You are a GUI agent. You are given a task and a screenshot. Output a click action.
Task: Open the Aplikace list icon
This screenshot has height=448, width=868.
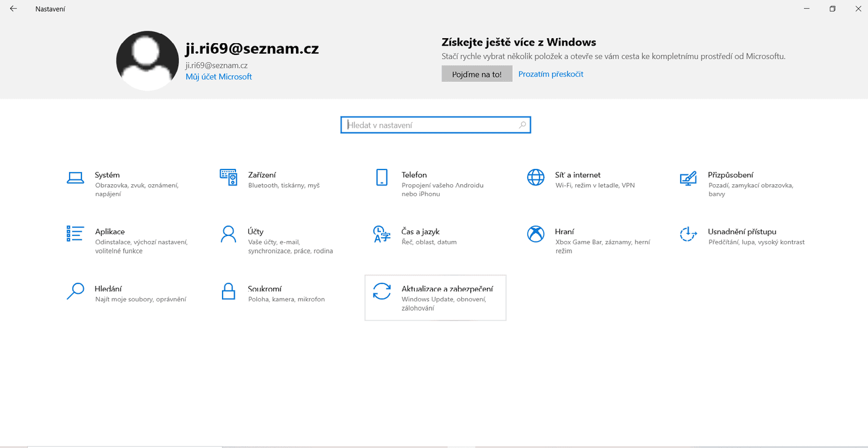pos(75,234)
